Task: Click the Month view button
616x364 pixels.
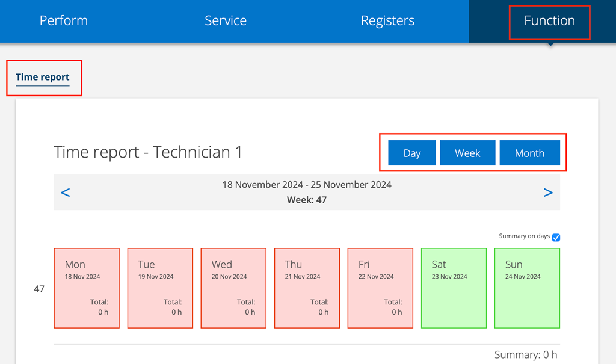Action: pos(529,153)
